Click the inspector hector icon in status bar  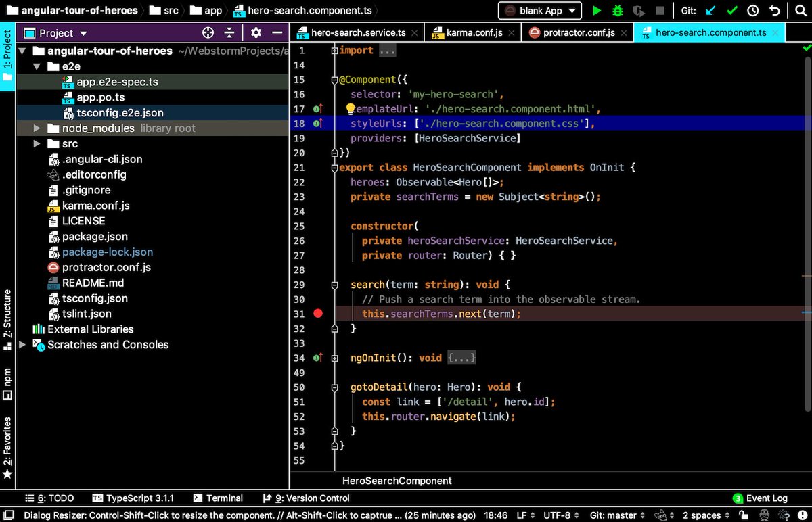[763, 515]
